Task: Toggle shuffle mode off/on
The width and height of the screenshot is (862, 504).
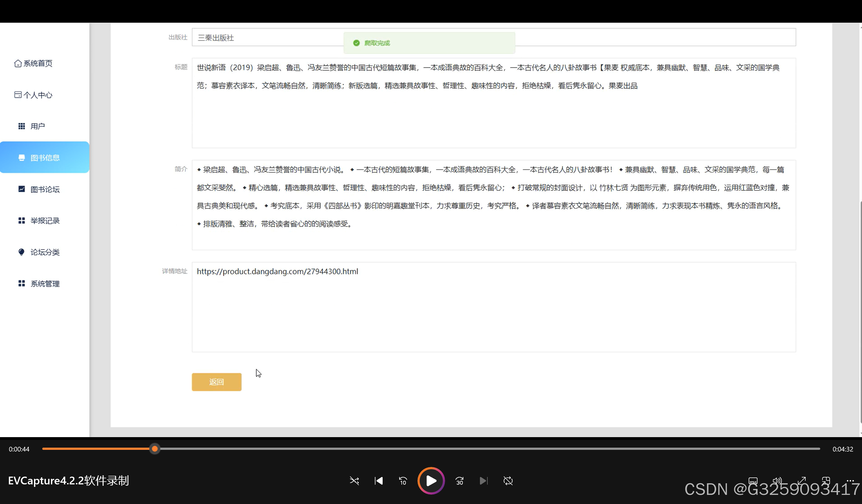Action: [x=354, y=481]
